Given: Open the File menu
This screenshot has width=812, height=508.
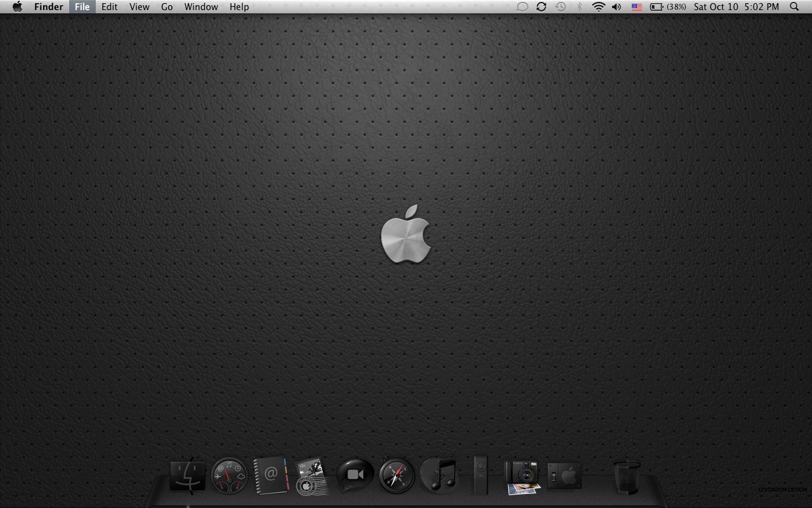Looking at the screenshot, I should point(82,7).
